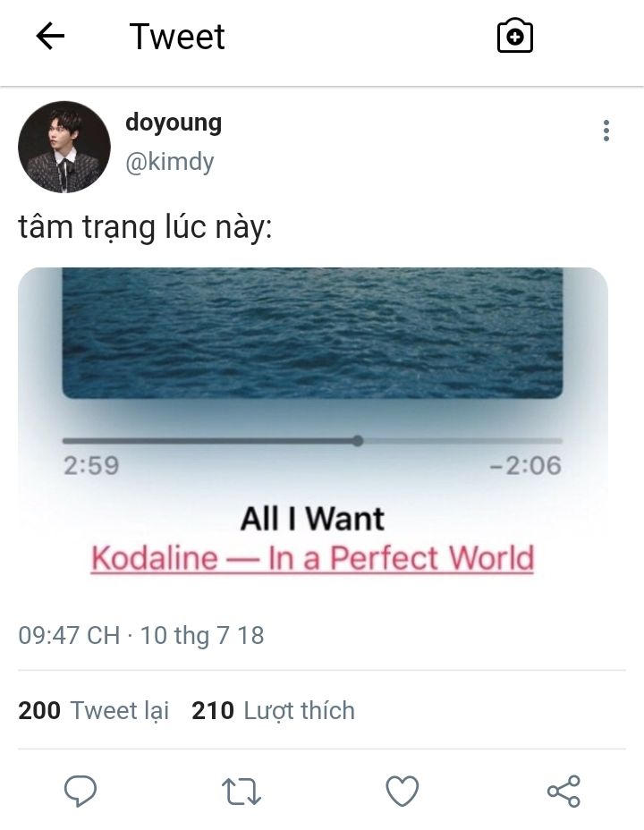Image resolution: width=644 pixels, height=830 pixels.
Task: Tap the -2:06 remaining time label
Action: (525, 466)
